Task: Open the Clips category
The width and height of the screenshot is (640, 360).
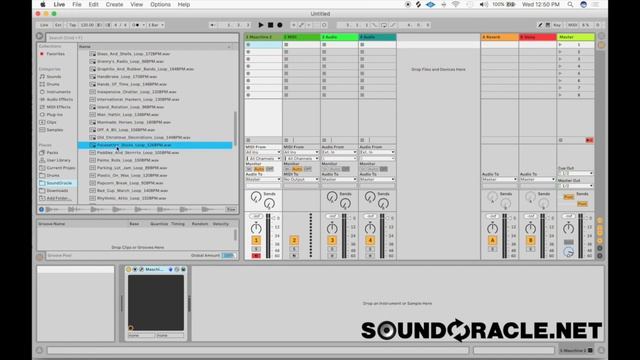Action: (51, 122)
